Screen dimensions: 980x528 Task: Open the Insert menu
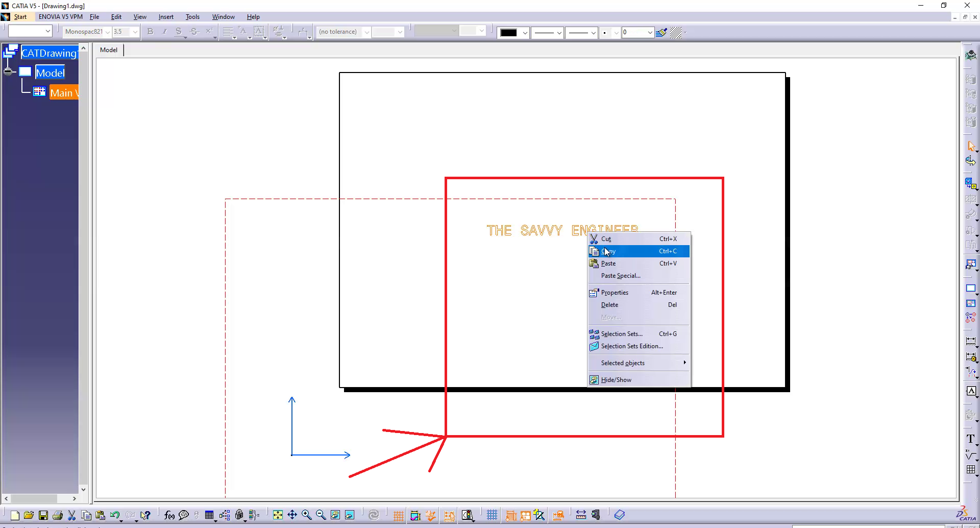[166, 17]
